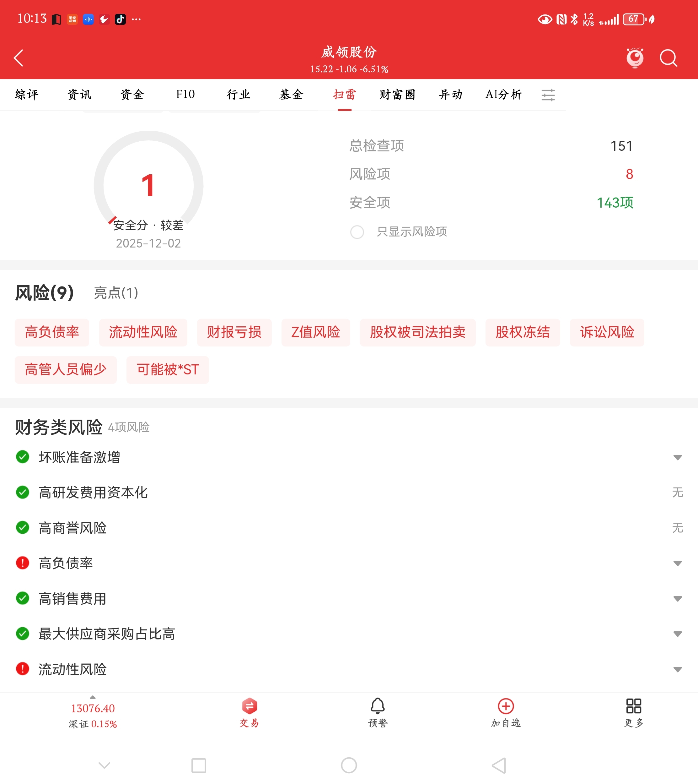698x784 pixels.
Task: Switch to 亮点(1) section
Action: pyautogui.click(x=116, y=293)
